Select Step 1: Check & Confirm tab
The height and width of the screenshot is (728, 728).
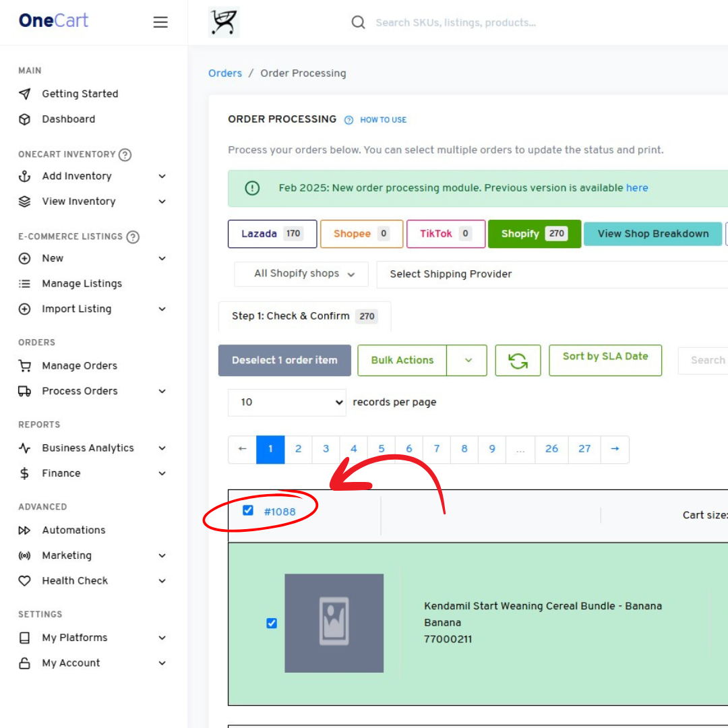pyautogui.click(x=305, y=316)
